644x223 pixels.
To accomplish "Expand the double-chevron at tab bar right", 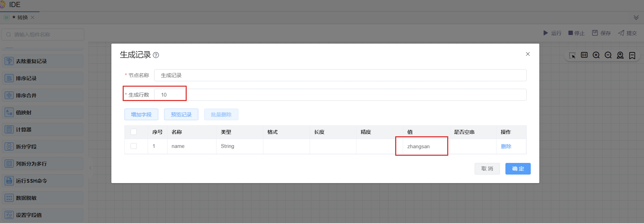I will [636, 17].
